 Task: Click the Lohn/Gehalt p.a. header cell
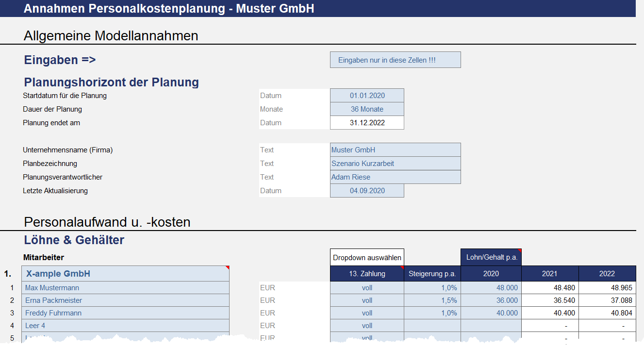(491, 257)
